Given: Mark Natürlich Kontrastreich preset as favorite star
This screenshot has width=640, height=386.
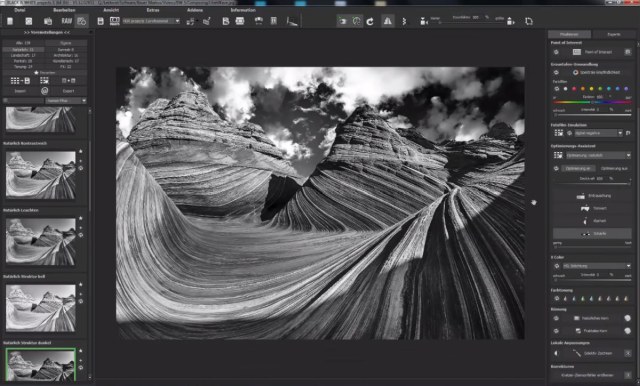Looking at the screenshot, I should click(x=81, y=151).
